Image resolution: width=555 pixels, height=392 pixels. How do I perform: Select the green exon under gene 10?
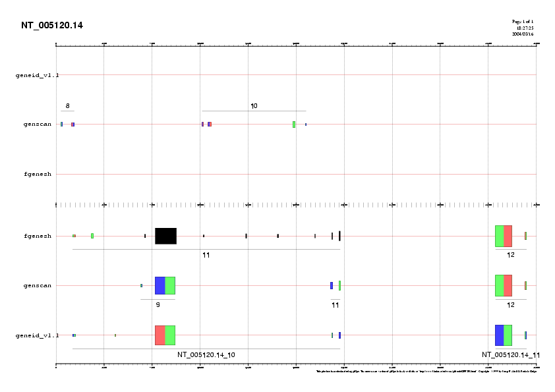coord(294,125)
